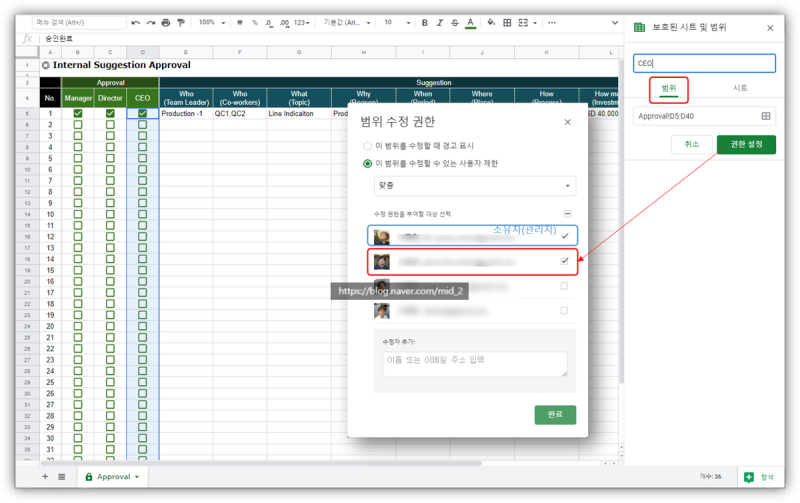Open zoom level 100% dropdown
This screenshot has width=800, height=503.
[212, 22]
